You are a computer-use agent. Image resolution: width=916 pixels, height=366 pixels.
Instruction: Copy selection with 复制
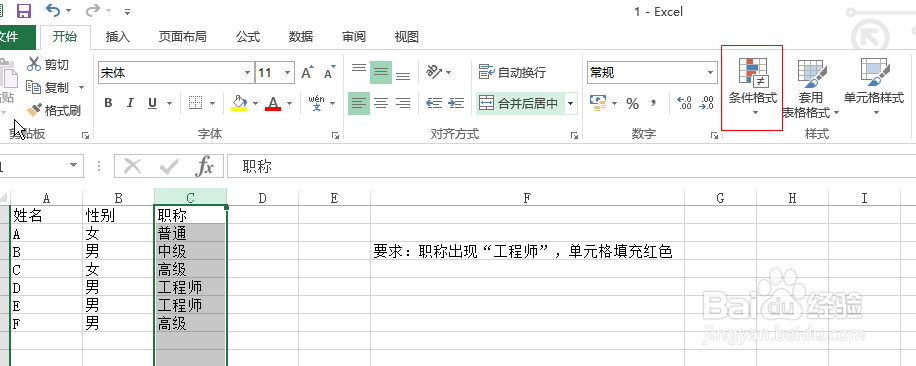[48, 88]
